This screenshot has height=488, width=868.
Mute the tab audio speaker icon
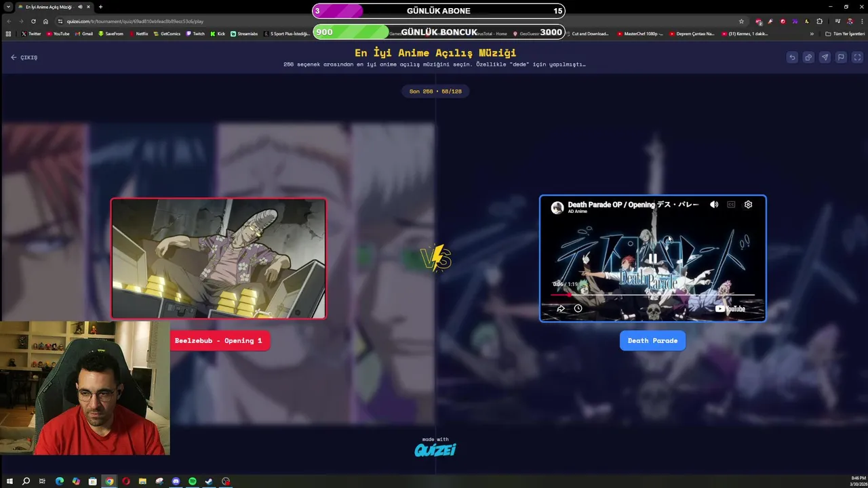coord(81,7)
